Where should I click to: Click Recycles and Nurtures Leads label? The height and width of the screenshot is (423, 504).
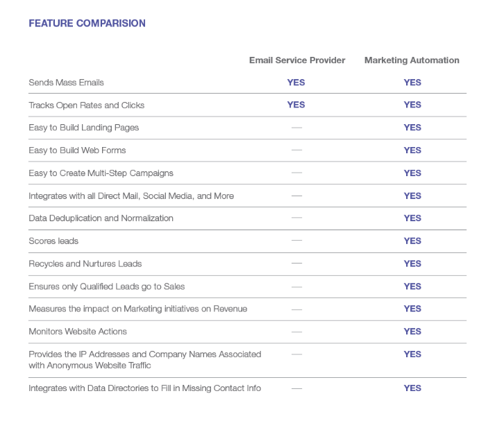pos(85,264)
